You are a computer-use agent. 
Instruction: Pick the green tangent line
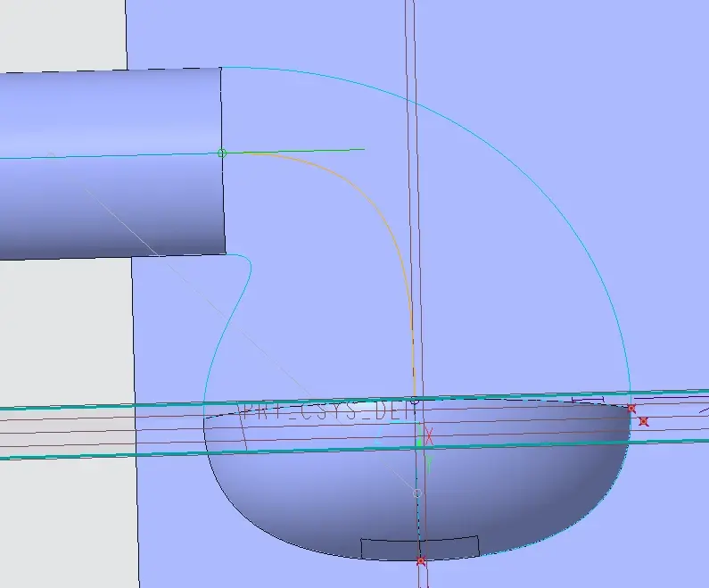tap(294, 151)
